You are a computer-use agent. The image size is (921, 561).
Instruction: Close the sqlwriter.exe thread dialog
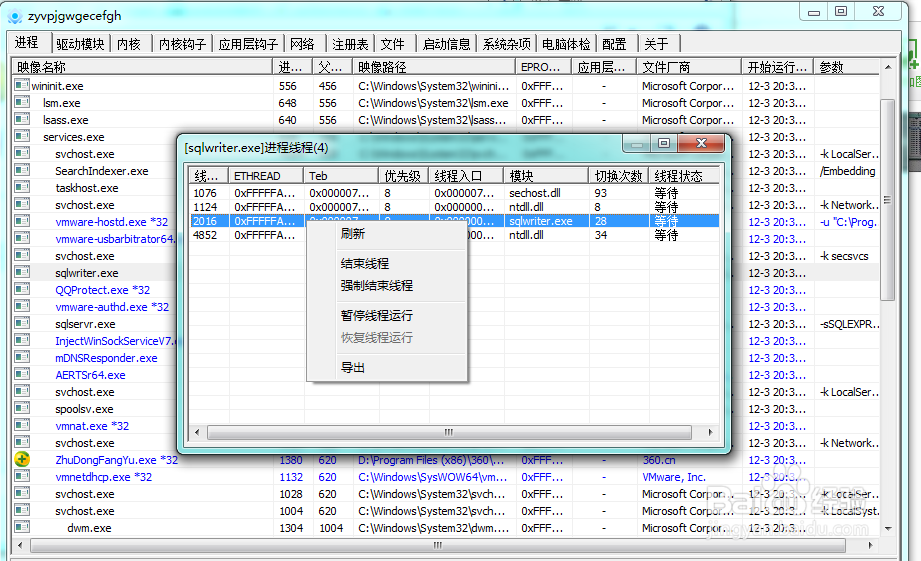pyautogui.click(x=701, y=143)
